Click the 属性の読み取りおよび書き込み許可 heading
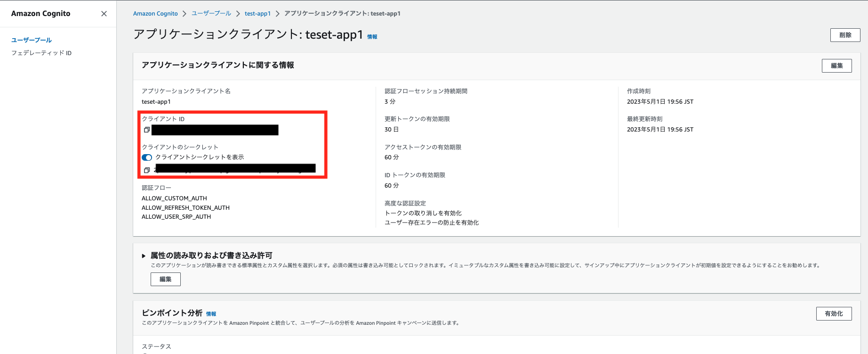Viewport: 868px width, 354px height. (211, 255)
